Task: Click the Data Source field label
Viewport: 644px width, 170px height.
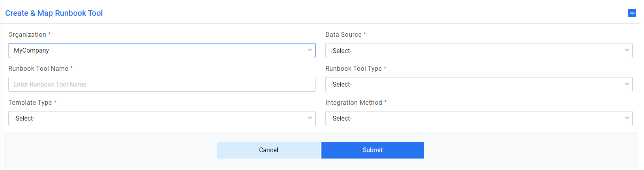Action: click(343, 34)
